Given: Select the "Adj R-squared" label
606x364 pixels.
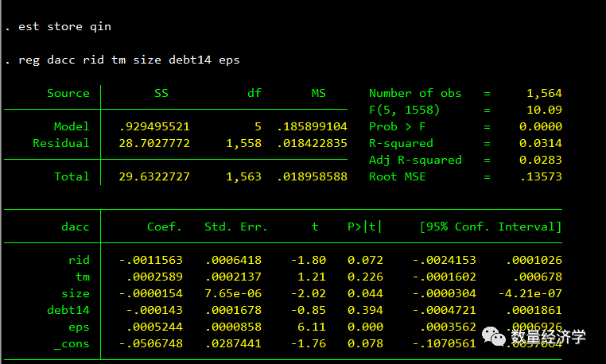Looking at the screenshot, I should 415,160.
